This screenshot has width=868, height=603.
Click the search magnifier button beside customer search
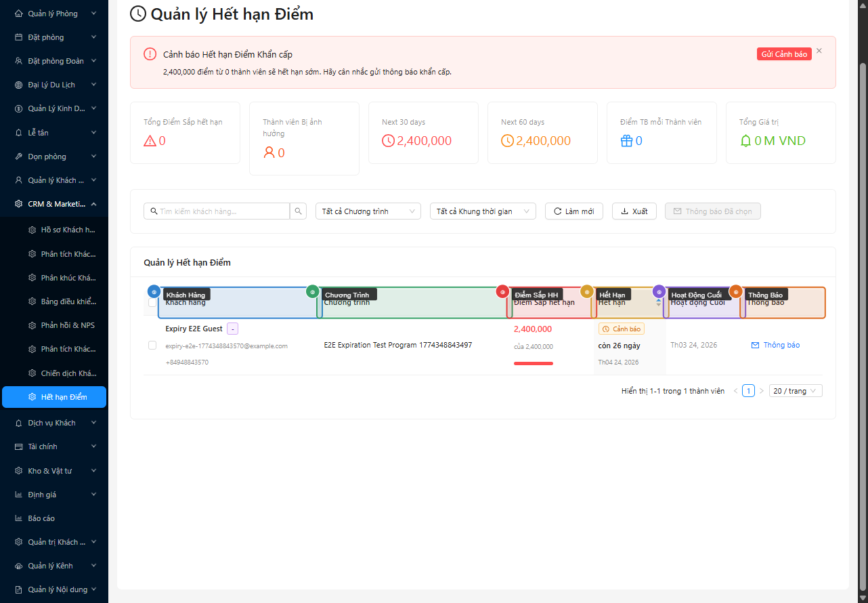click(299, 211)
